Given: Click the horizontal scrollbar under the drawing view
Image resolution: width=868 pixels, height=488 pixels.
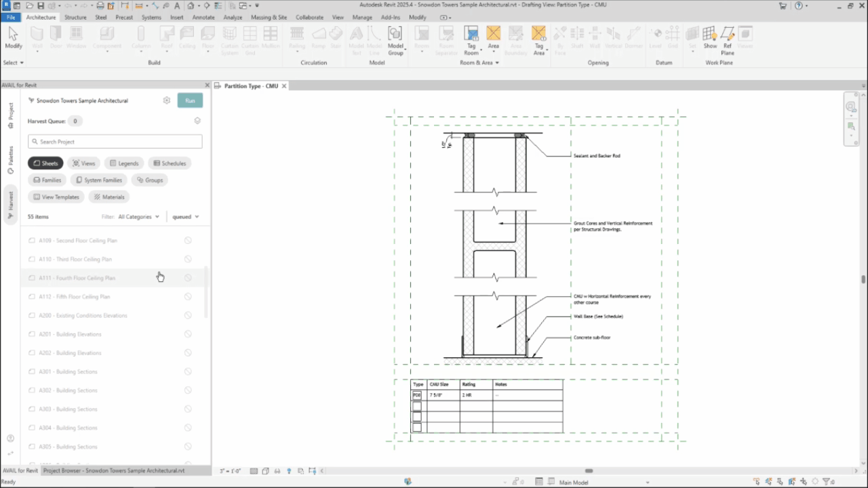Looking at the screenshot, I should [x=589, y=471].
